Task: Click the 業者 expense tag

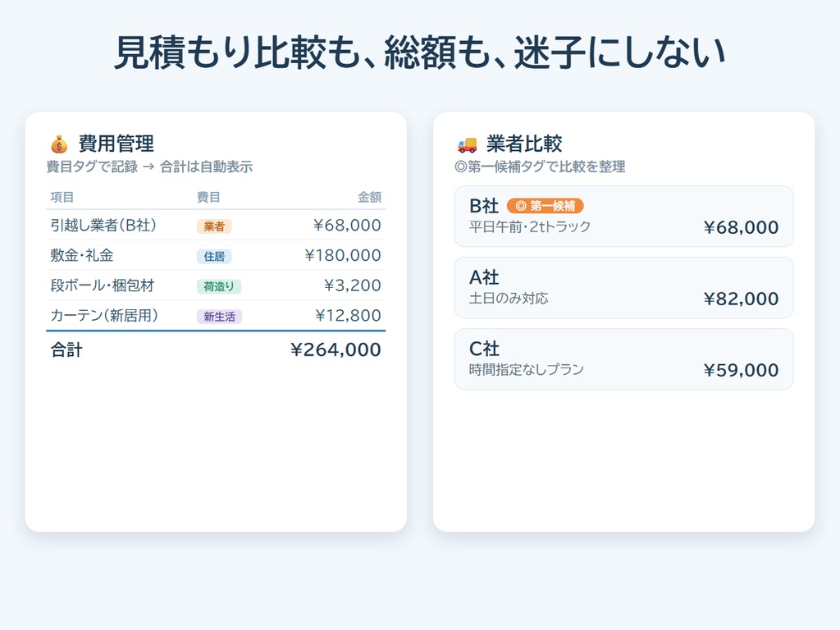Action: pos(214,226)
